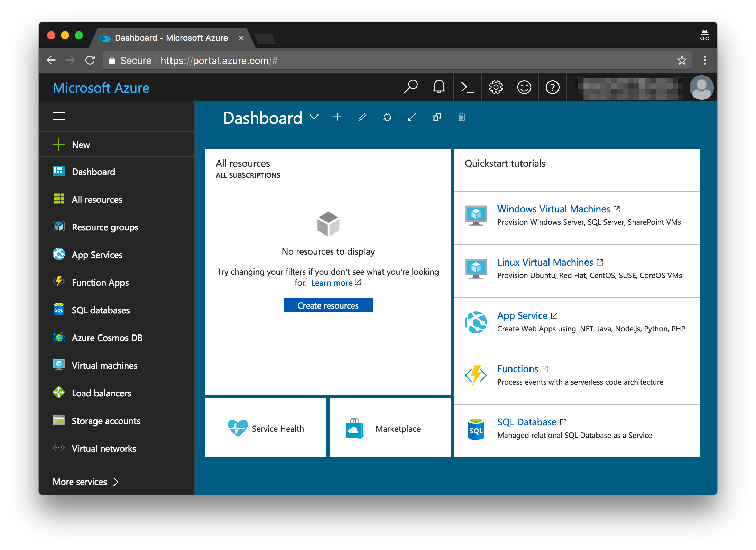Click the Azure Cosmos DB sidebar icon
This screenshot has height=550, width=756.
(x=59, y=337)
